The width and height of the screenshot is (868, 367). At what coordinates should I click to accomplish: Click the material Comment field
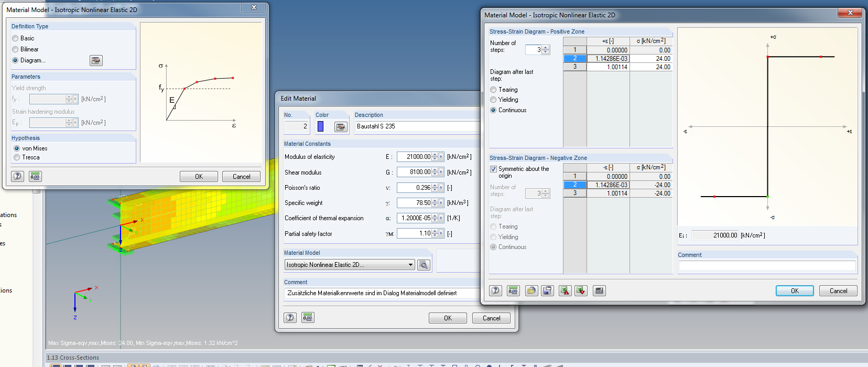coord(383,293)
